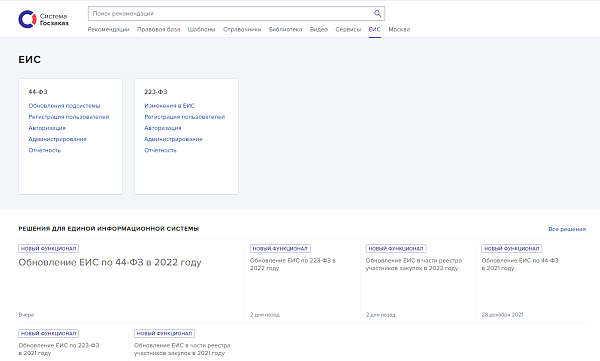Open the Шаблоны menu item
Image resolution: width=600 pixels, height=361 pixels.
(x=201, y=29)
